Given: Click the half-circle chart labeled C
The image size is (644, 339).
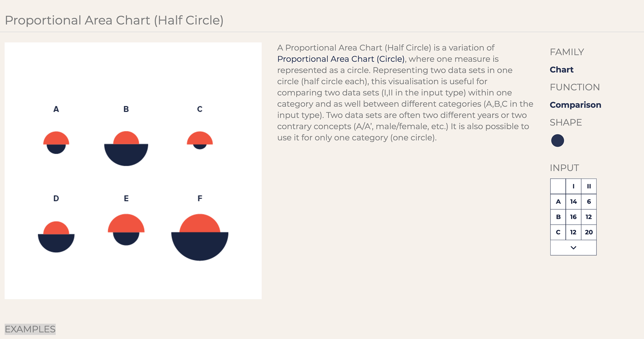Looking at the screenshot, I should pos(200,140).
